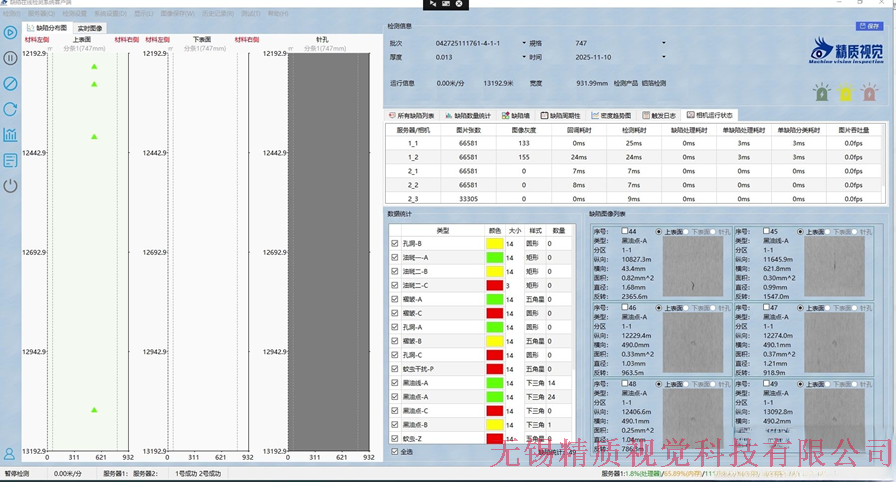Open the report list sidebar icon
This screenshot has width=896, height=482.
click(10, 160)
